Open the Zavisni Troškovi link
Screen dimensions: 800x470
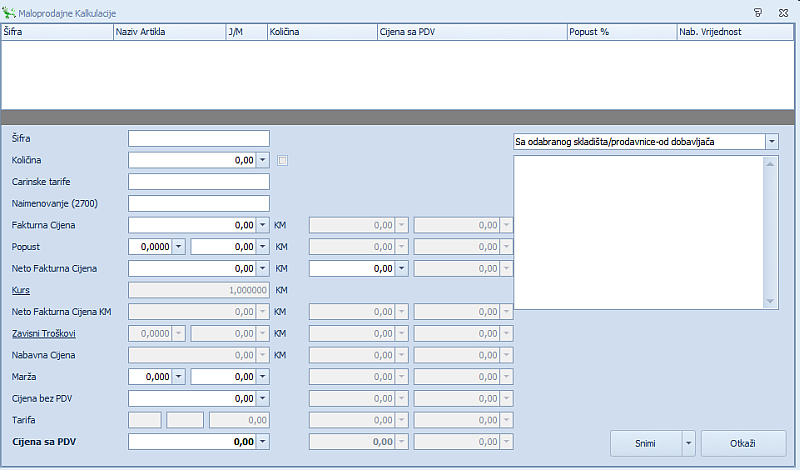tap(44, 334)
